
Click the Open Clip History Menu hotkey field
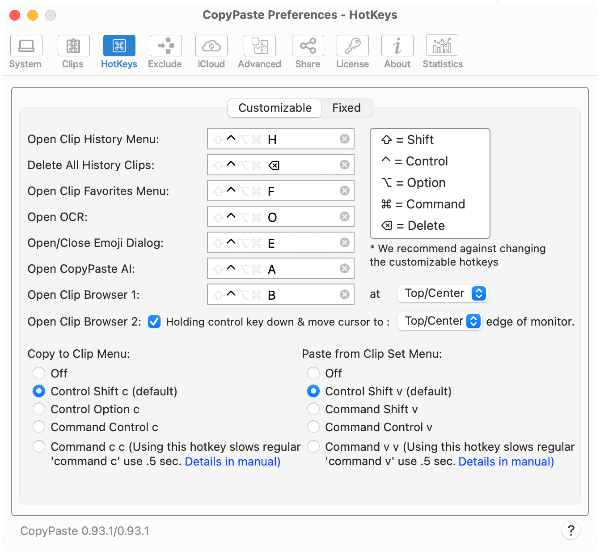(281, 139)
